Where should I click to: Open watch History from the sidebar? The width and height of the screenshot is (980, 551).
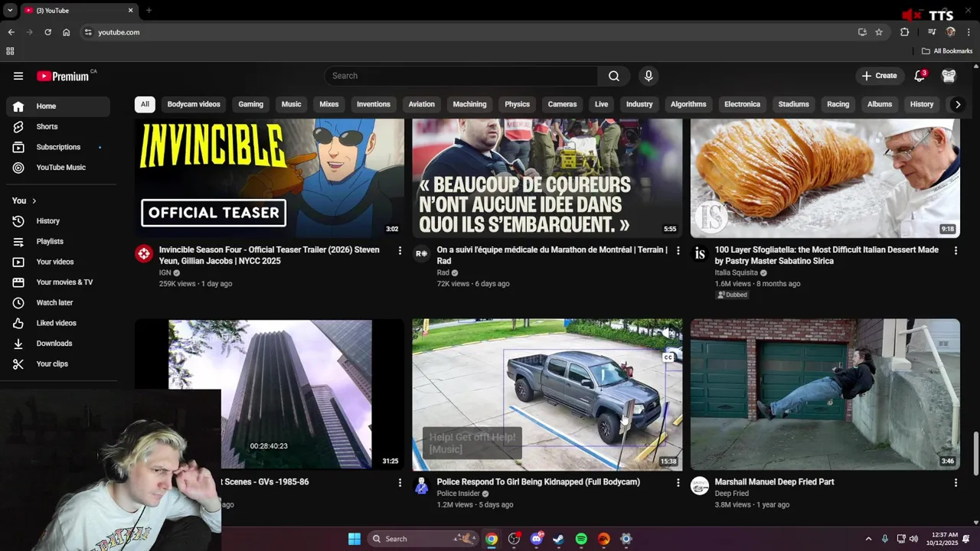58,221
